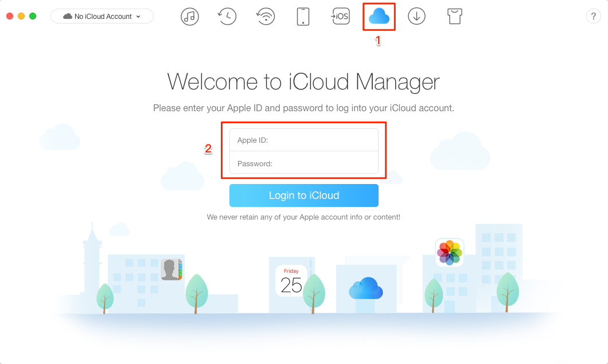Viewport: 608px width, 364px height.
Task: Focus the Password field
Action: [x=303, y=162]
